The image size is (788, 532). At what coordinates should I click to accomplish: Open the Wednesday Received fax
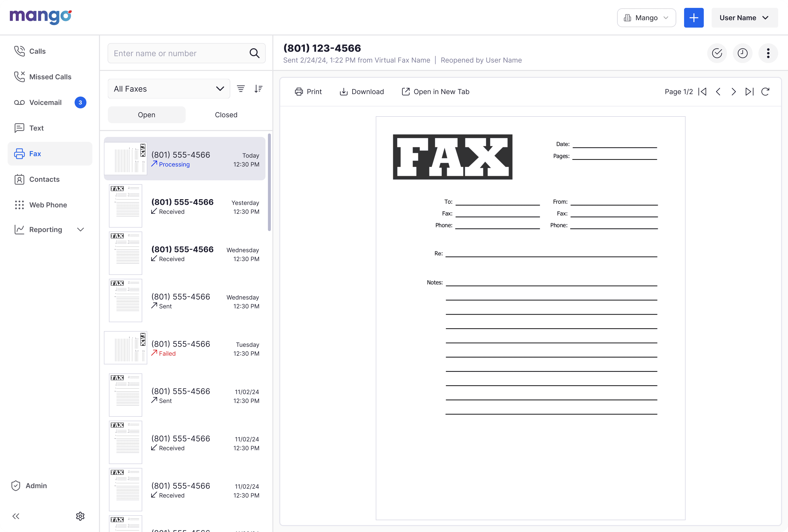click(x=184, y=254)
